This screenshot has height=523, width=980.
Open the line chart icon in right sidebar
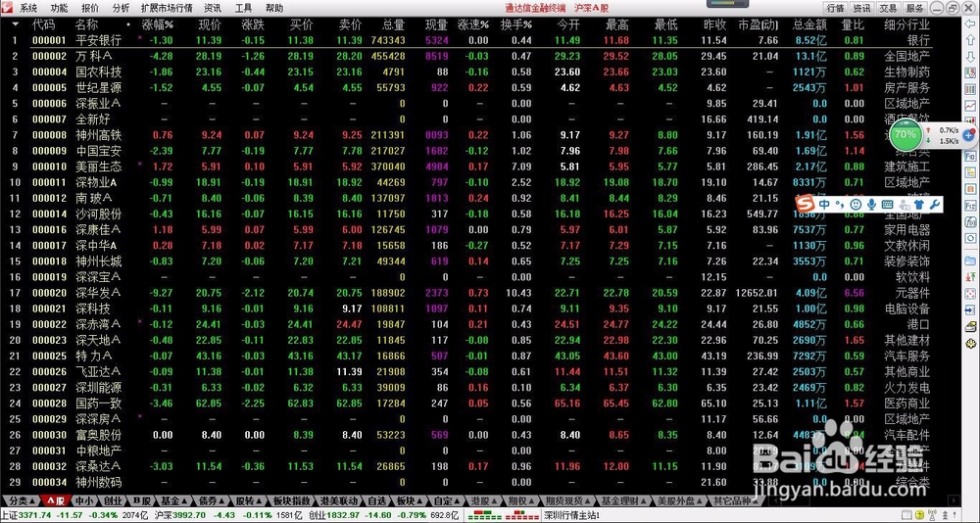coord(970,106)
